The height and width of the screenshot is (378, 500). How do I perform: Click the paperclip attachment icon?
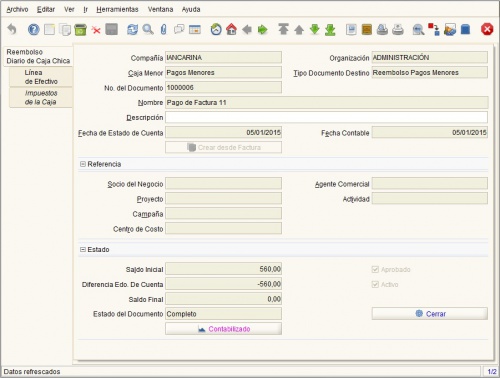pos(163,30)
